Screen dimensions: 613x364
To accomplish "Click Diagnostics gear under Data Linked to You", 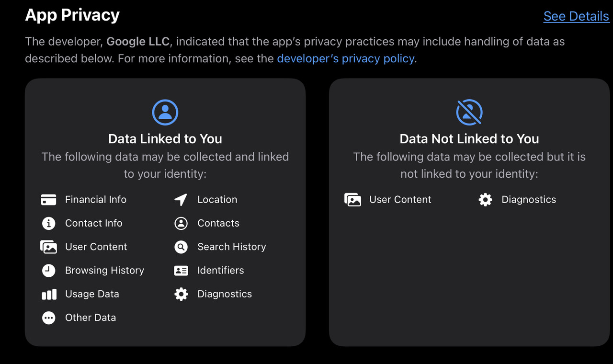I will tap(181, 294).
